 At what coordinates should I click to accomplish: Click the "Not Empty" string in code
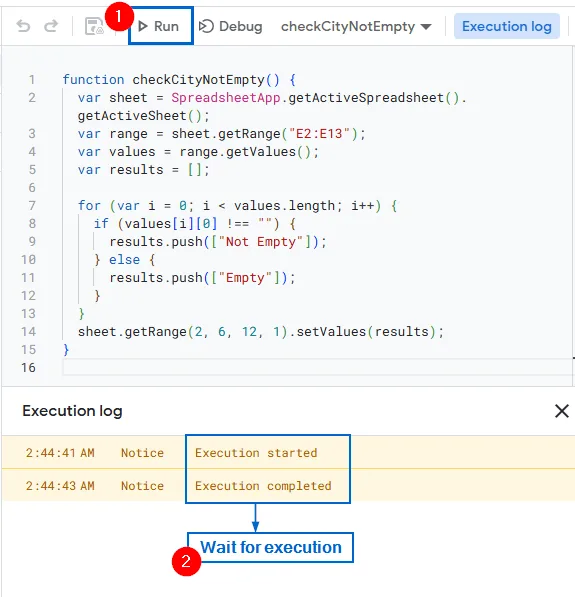(261, 242)
